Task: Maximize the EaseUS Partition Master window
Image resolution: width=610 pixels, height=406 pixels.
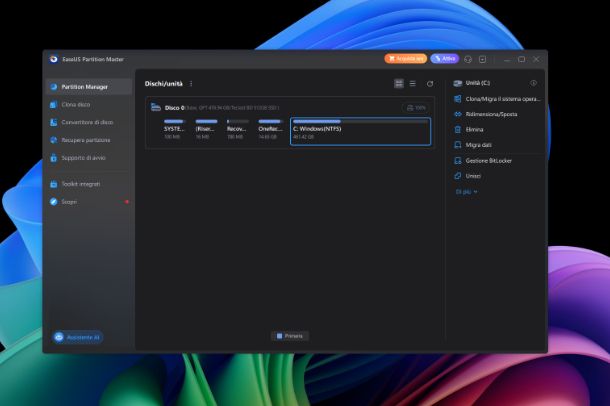Action: (522, 59)
